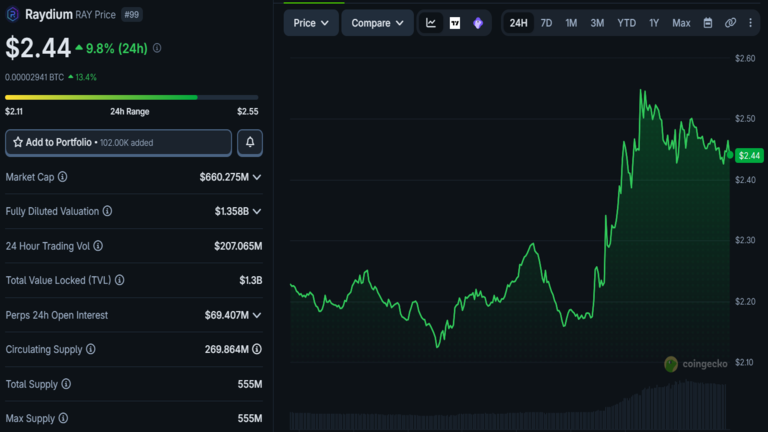768x432 pixels.
Task: Select the 24H time range
Action: click(518, 23)
